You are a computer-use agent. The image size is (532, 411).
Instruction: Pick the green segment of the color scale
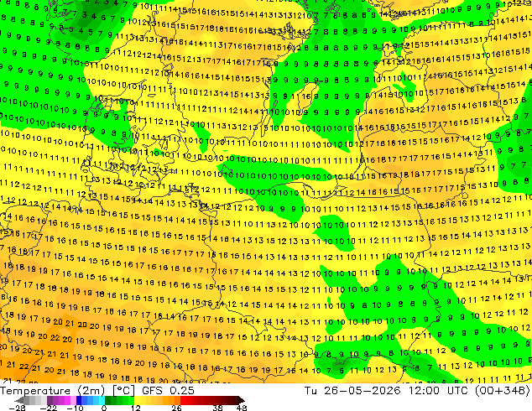coord(119,400)
